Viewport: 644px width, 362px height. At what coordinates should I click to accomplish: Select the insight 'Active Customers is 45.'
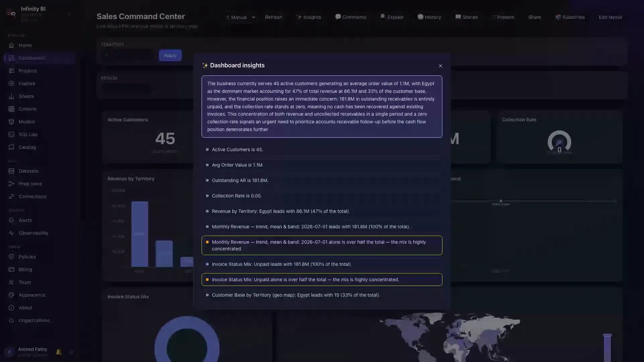pyautogui.click(x=322, y=149)
